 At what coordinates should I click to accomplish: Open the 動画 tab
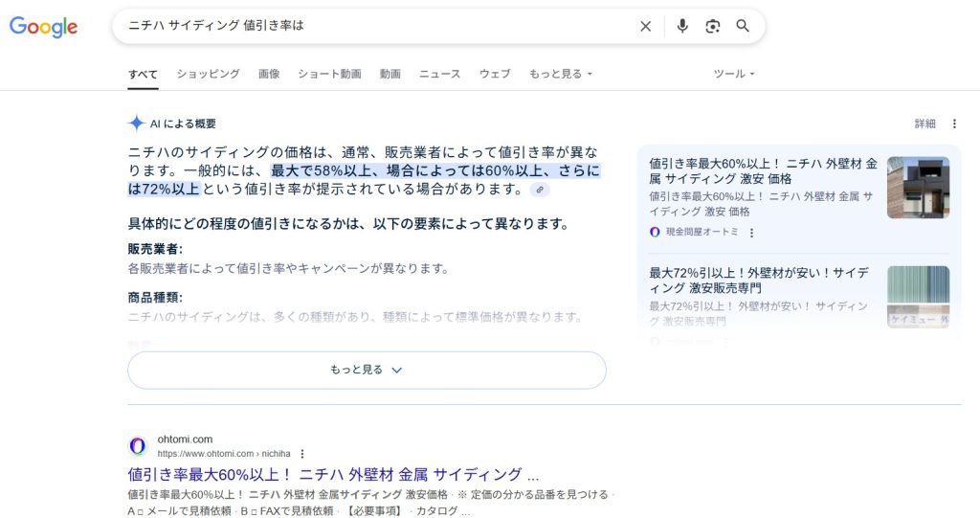click(x=390, y=74)
